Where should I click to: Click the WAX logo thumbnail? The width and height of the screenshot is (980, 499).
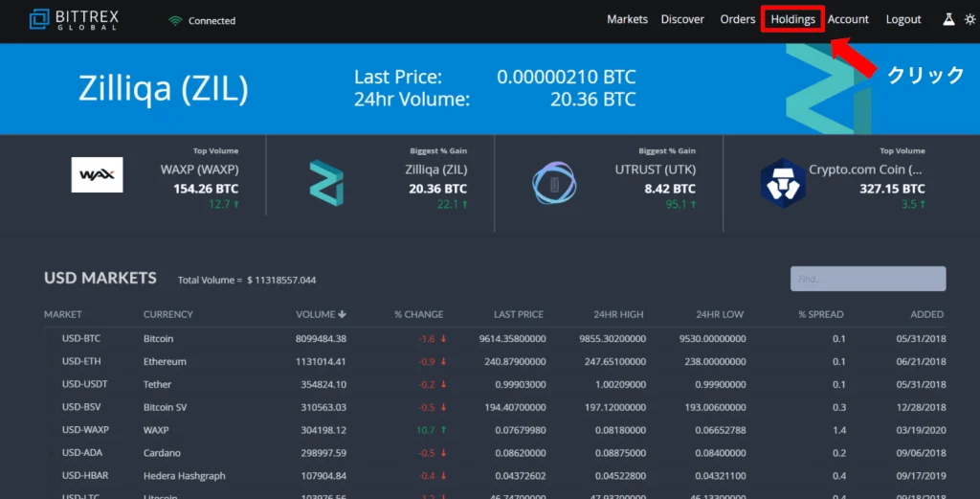click(x=97, y=174)
